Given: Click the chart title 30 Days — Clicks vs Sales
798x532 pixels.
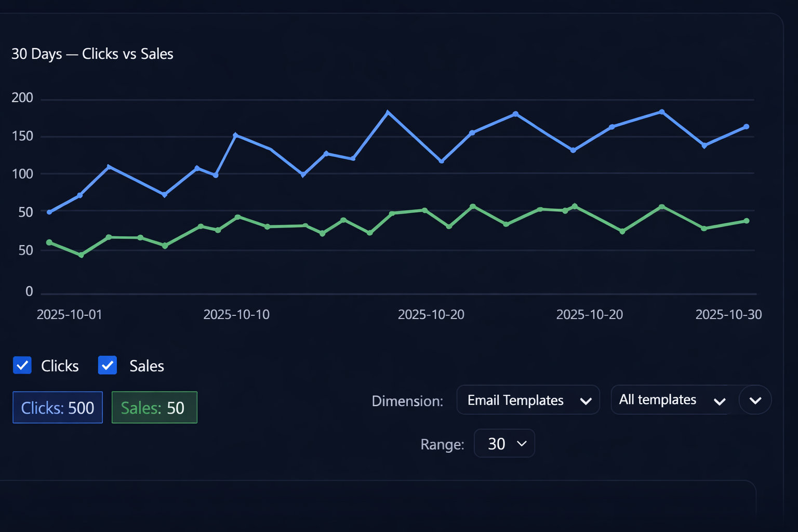Looking at the screenshot, I should point(92,54).
